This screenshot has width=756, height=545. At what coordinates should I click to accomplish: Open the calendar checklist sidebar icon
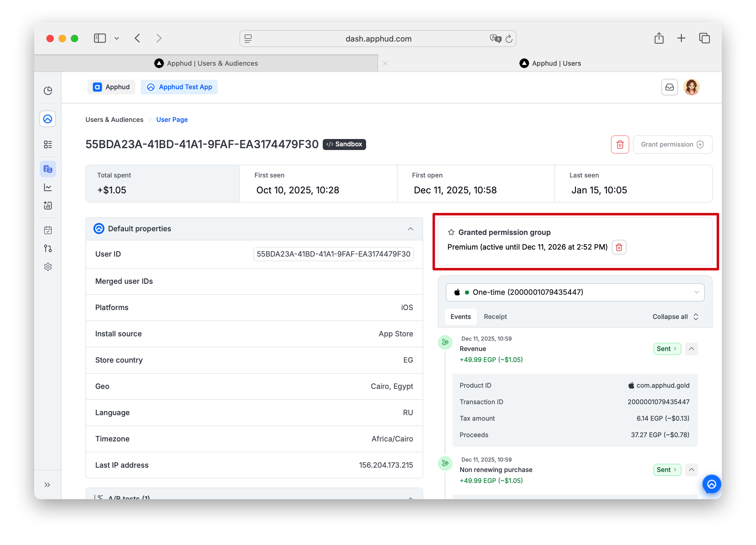click(x=48, y=230)
